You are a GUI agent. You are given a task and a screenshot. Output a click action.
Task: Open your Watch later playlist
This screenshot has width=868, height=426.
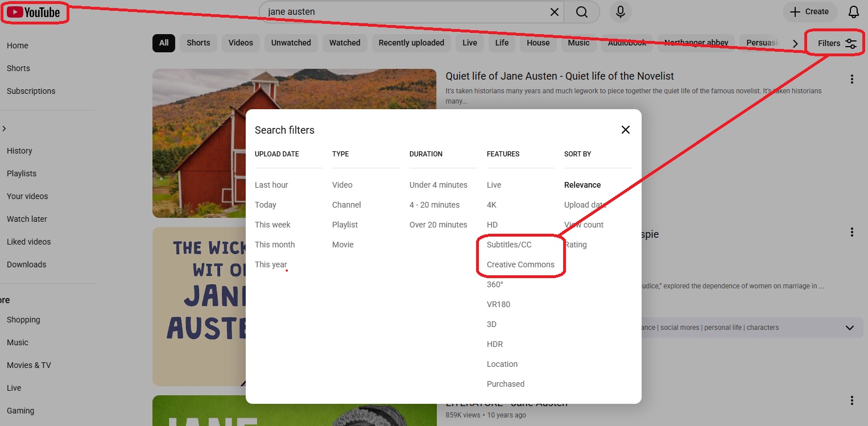point(27,218)
